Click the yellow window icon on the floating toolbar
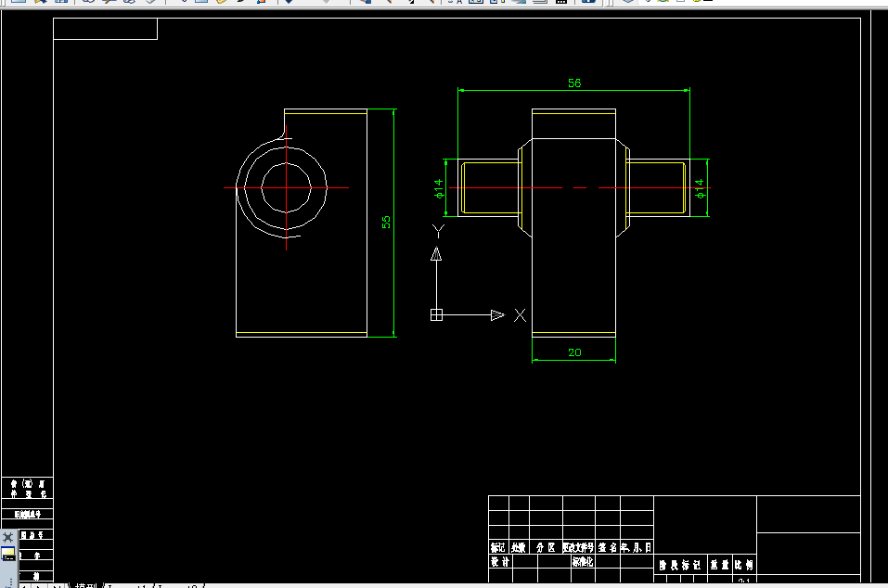Viewport: 888px width, 588px height. (x=8, y=555)
